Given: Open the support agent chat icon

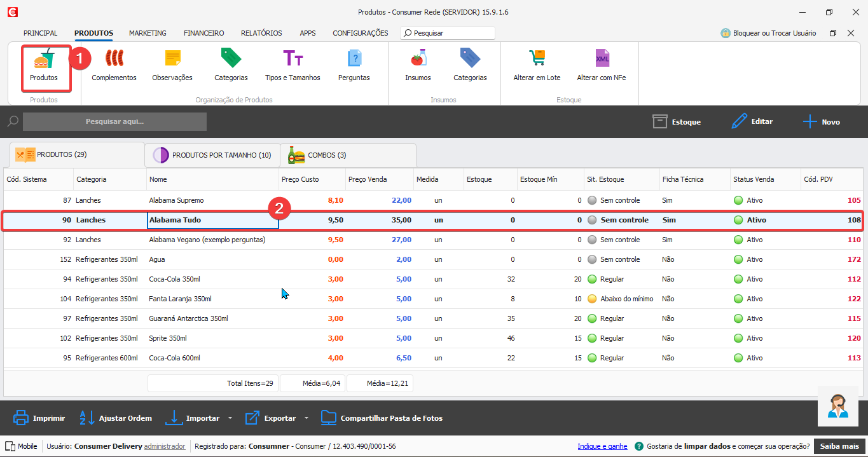Looking at the screenshot, I should (x=837, y=406).
